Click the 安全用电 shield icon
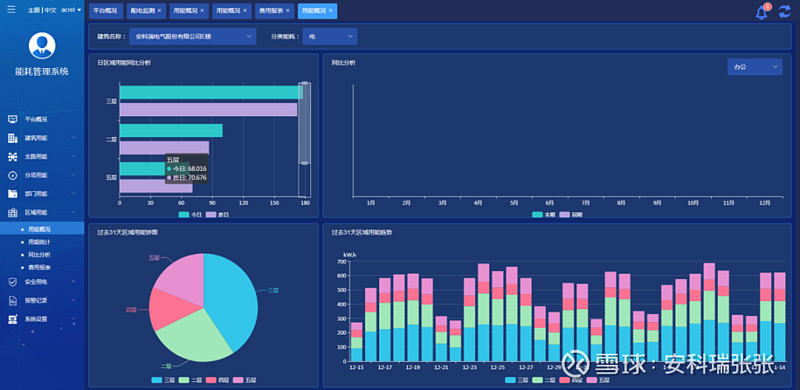This screenshot has height=390, width=800. (13, 282)
